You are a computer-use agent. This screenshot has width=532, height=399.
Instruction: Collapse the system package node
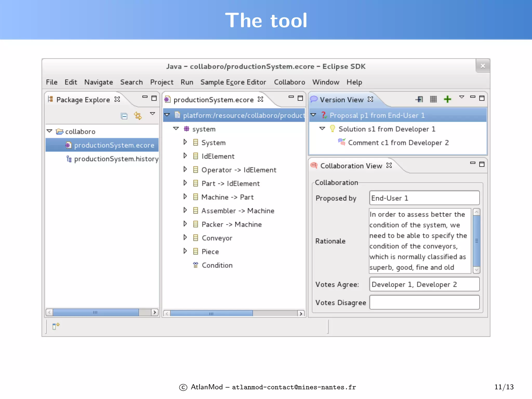[x=176, y=128]
